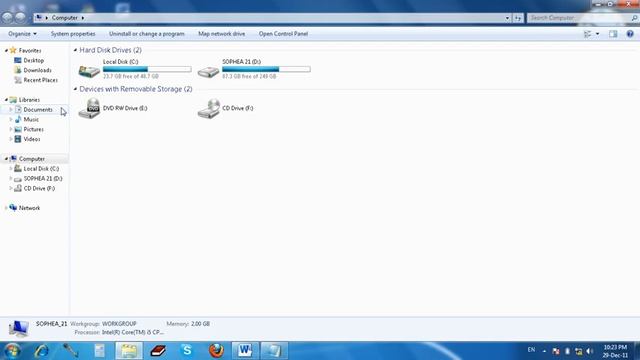Open the Local Disk (C:) drive icon
Image resolution: width=640 pixels, height=360 pixels.
pyautogui.click(x=89, y=71)
